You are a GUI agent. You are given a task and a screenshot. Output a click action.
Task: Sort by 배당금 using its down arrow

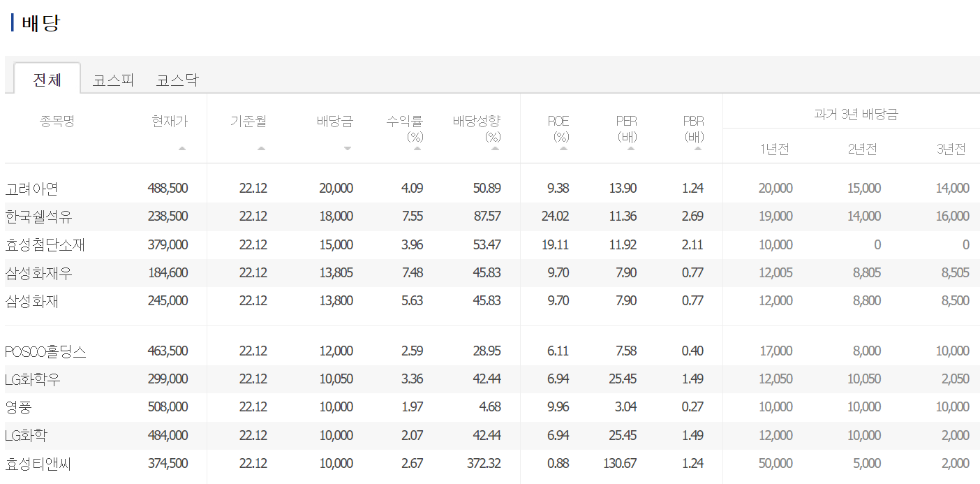pos(348,148)
